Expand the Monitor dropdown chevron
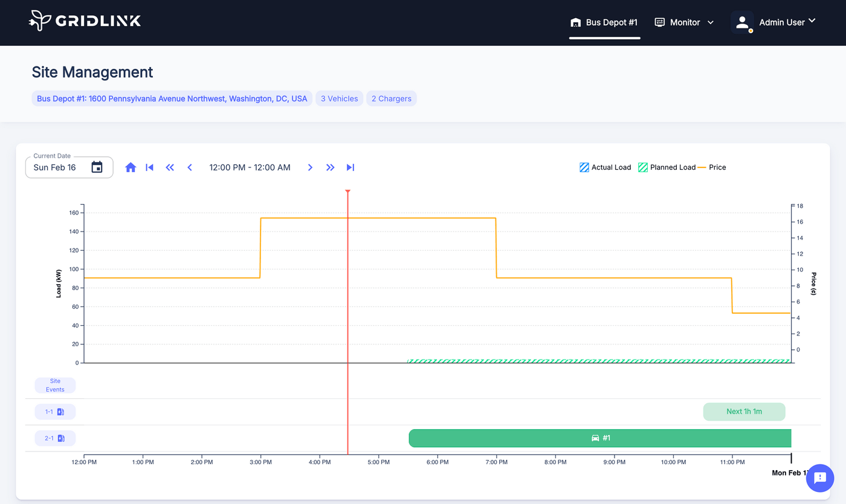Screen dimensions: 846x504 point(711,22)
